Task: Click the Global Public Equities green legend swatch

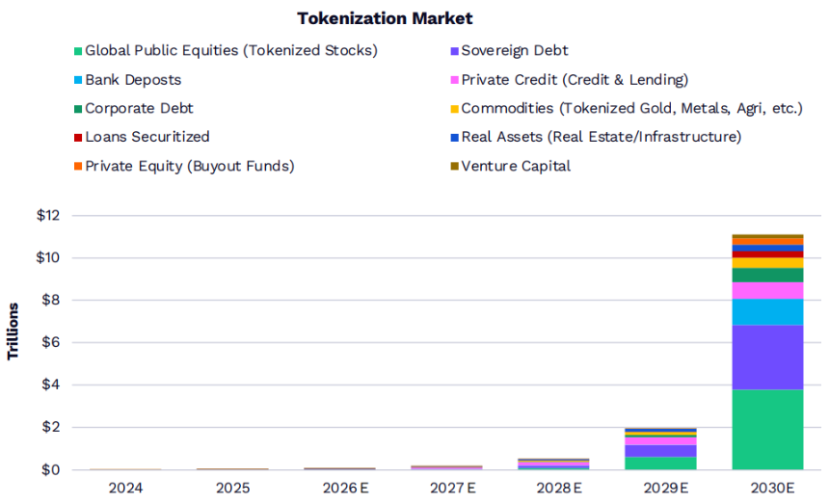Action: (76, 51)
